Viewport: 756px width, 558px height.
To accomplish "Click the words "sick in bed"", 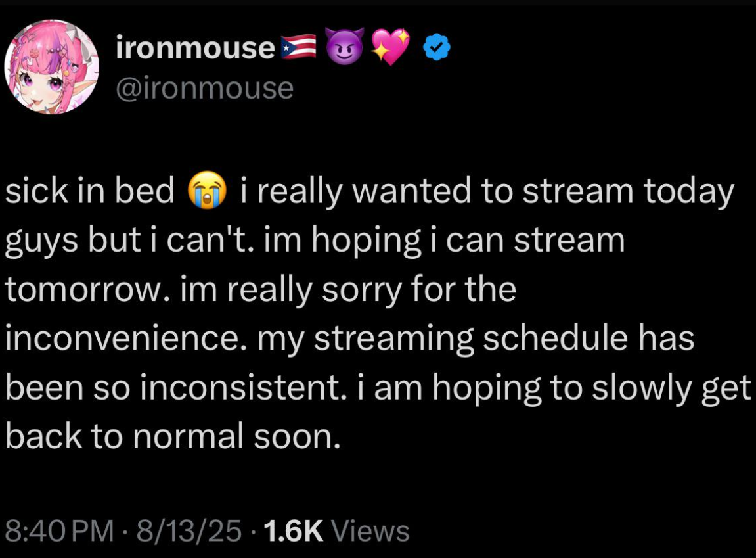I will pos(91,192).
